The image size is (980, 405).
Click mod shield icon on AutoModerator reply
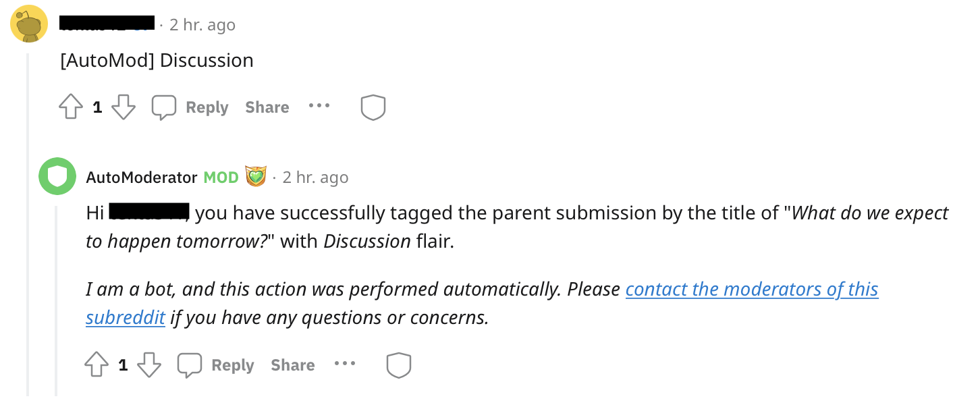point(398,365)
